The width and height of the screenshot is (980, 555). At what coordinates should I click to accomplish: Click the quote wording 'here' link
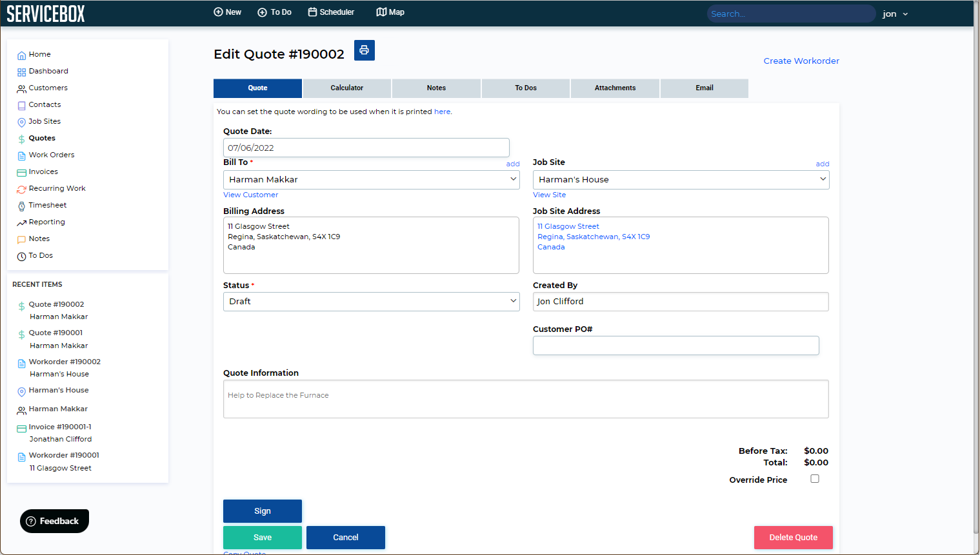[442, 112]
